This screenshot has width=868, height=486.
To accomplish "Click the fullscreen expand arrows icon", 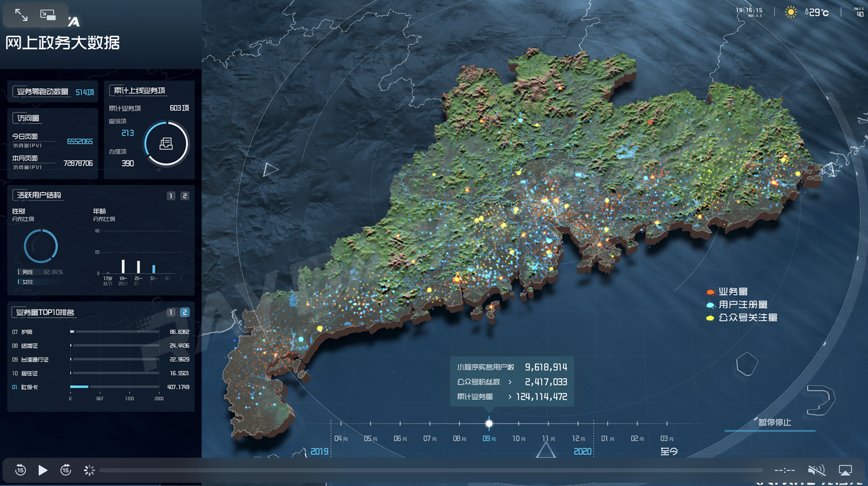I will click(x=21, y=15).
